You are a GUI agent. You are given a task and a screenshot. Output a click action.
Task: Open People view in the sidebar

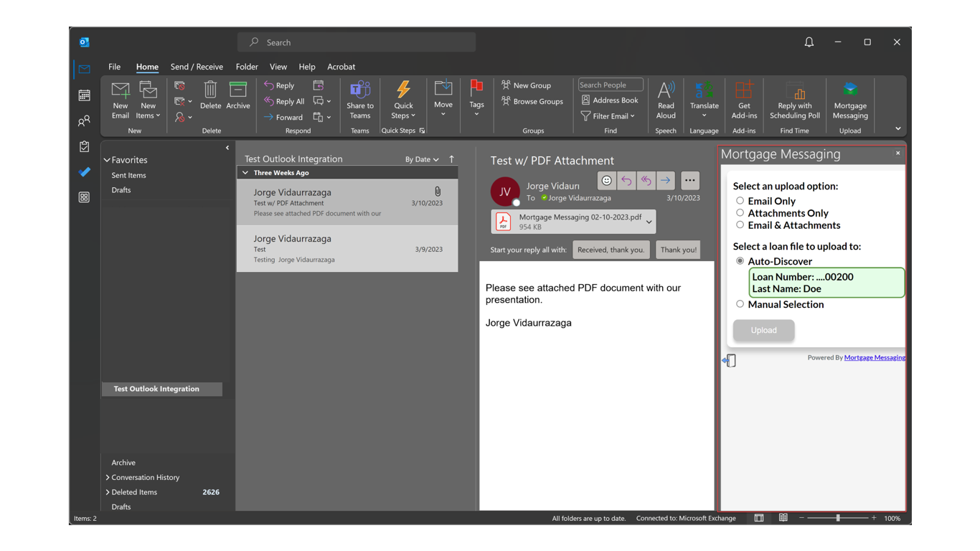tap(84, 121)
